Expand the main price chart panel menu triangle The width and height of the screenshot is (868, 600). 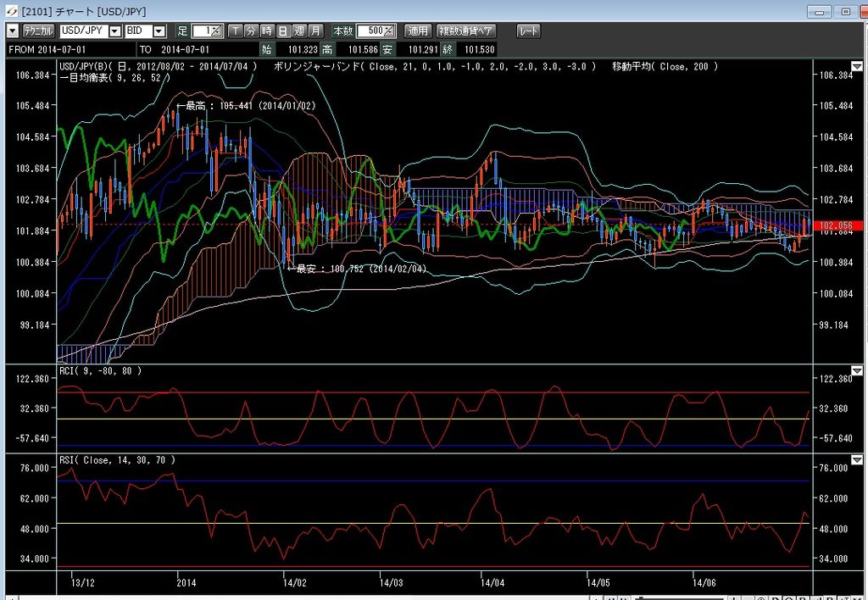pos(857,66)
